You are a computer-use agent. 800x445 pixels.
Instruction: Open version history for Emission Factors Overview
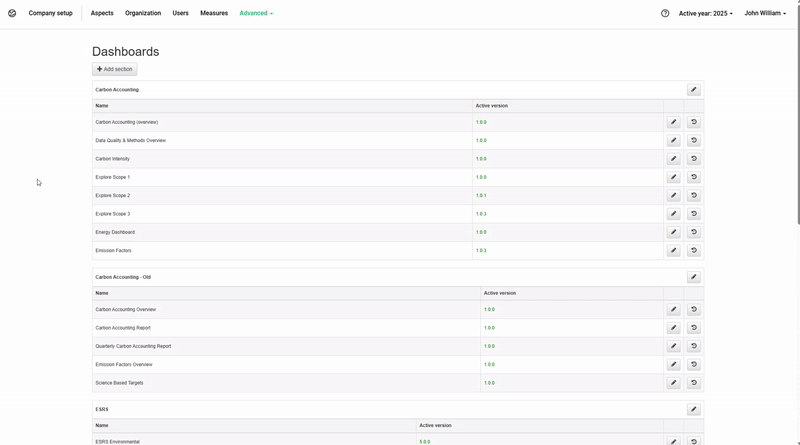pos(693,364)
